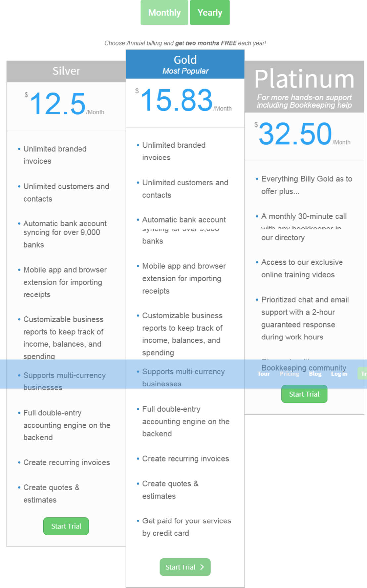Switch to Monthly billing
367x588 pixels.
tap(164, 13)
